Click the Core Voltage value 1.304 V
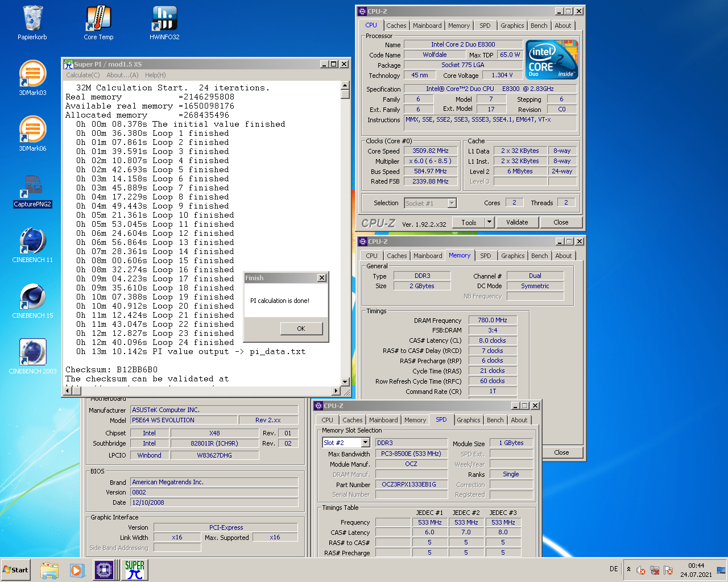Image resolution: width=728 pixels, height=582 pixels. (502, 75)
